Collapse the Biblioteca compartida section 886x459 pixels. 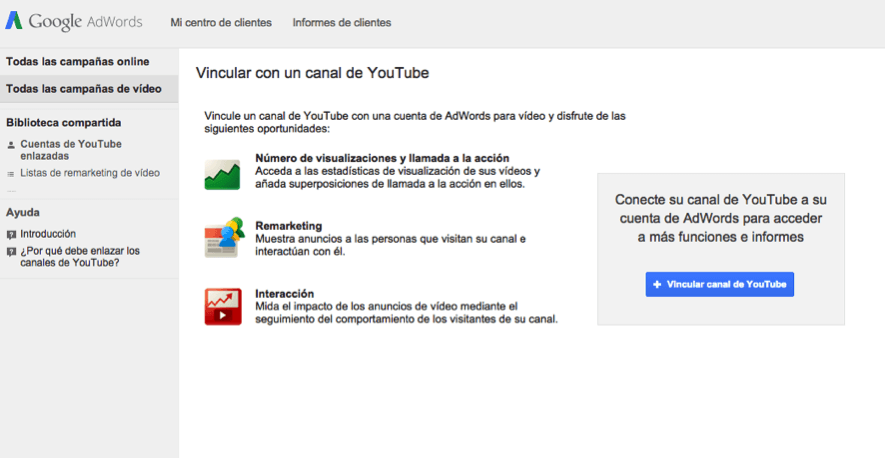coord(64,123)
